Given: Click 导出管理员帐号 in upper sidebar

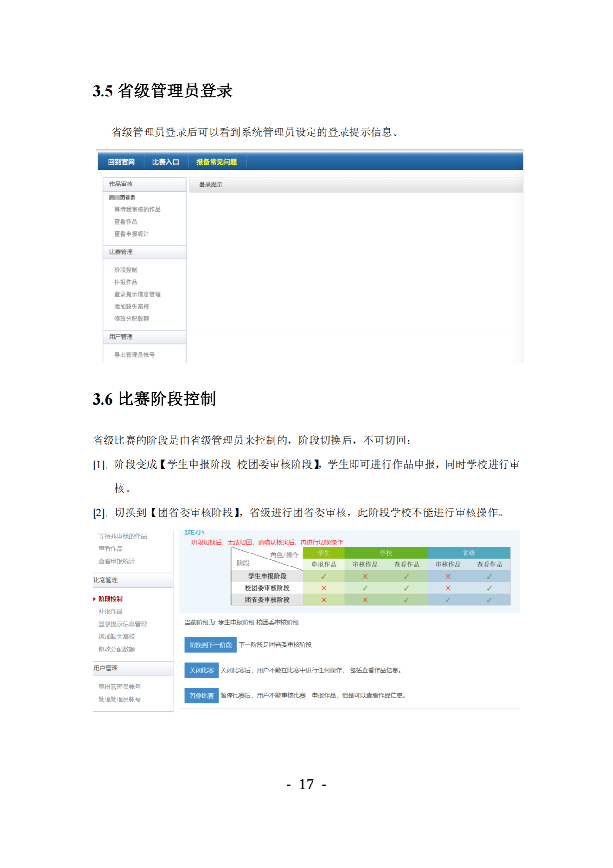Looking at the screenshot, I should [134, 355].
